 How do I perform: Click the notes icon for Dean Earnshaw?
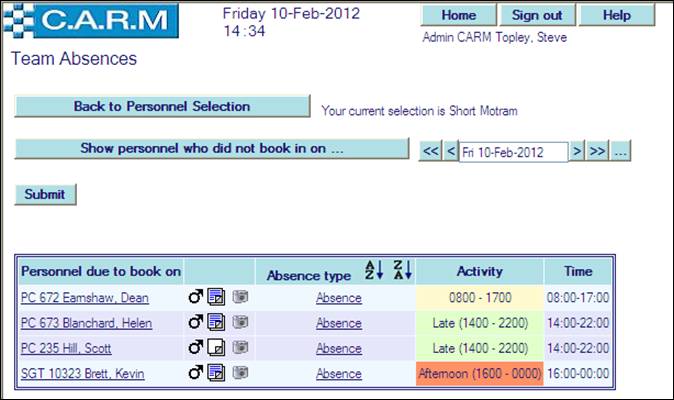pyautogui.click(x=215, y=297)
